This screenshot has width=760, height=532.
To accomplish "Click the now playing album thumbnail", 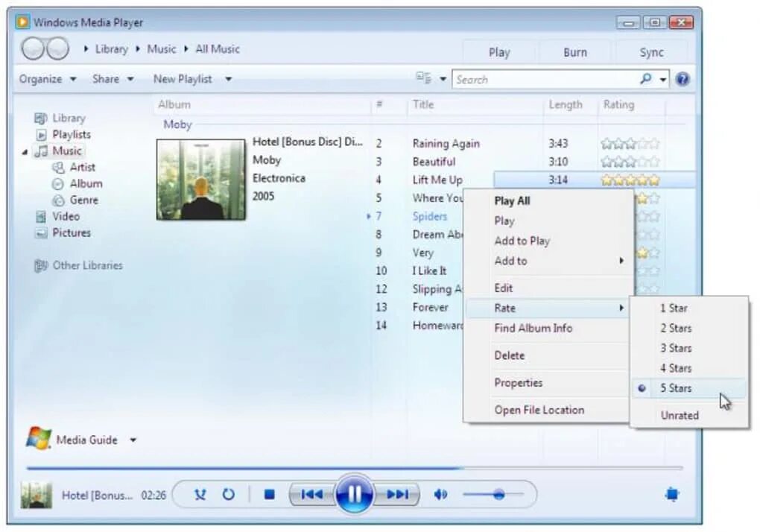I will pos(37,495).
